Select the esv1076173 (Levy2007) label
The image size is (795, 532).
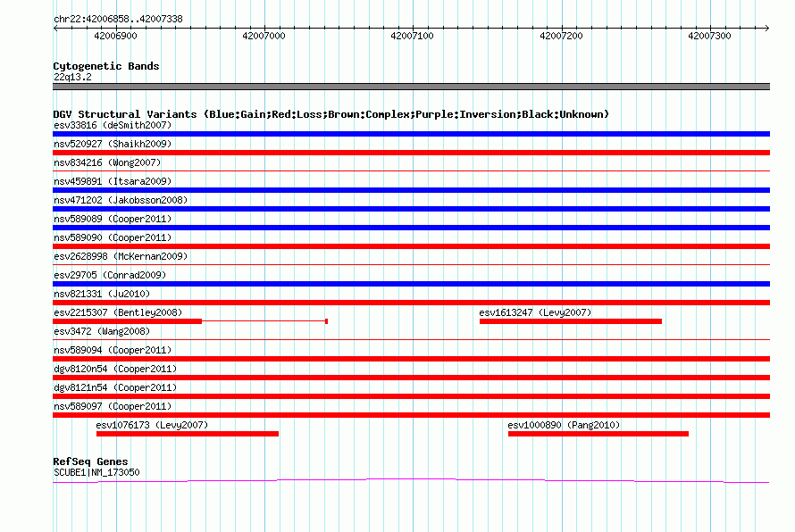click(152, 425)
